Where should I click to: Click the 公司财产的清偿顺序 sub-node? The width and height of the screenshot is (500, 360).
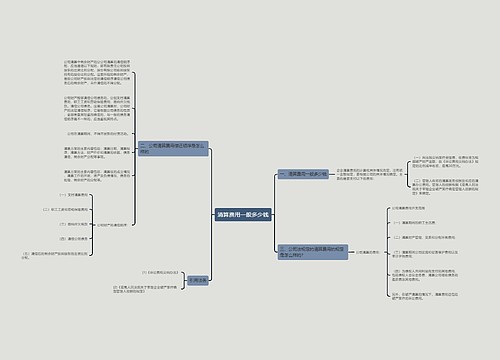point(112,225)
